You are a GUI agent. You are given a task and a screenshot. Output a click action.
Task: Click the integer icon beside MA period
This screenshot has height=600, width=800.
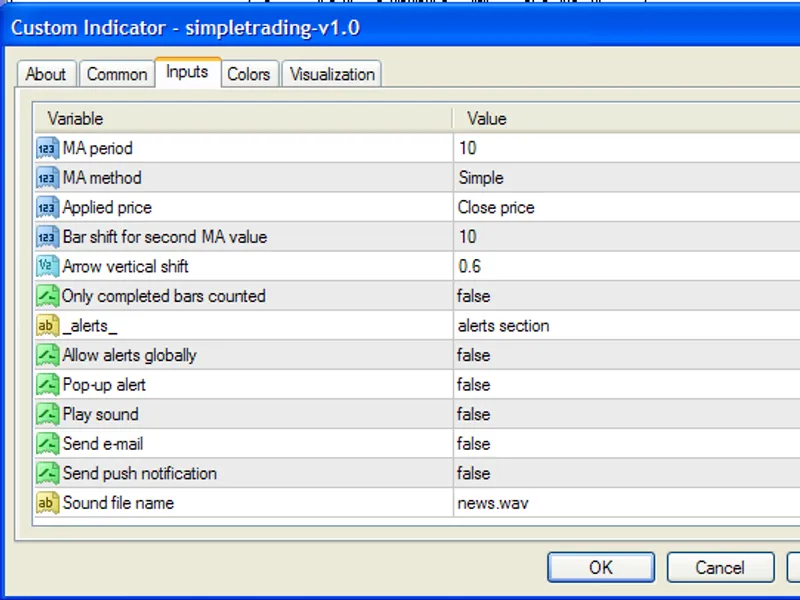[47, 148]
